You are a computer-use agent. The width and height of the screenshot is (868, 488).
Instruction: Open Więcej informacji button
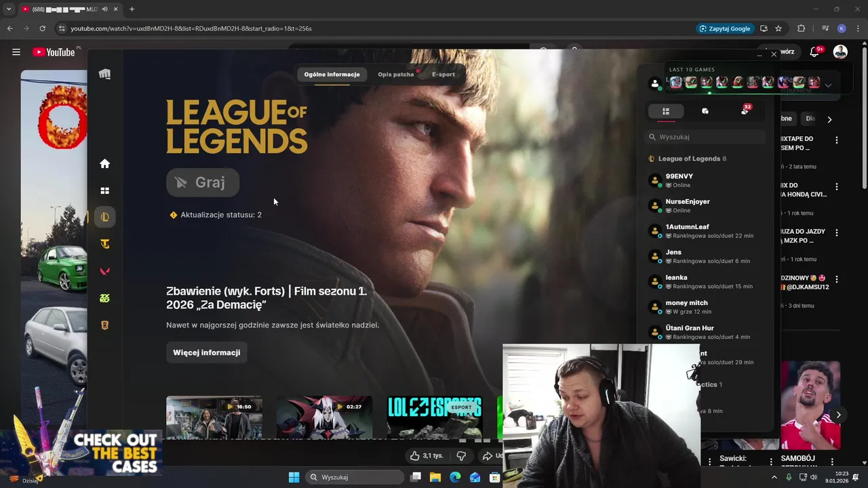pyautogui.click(x=207, y=352)
